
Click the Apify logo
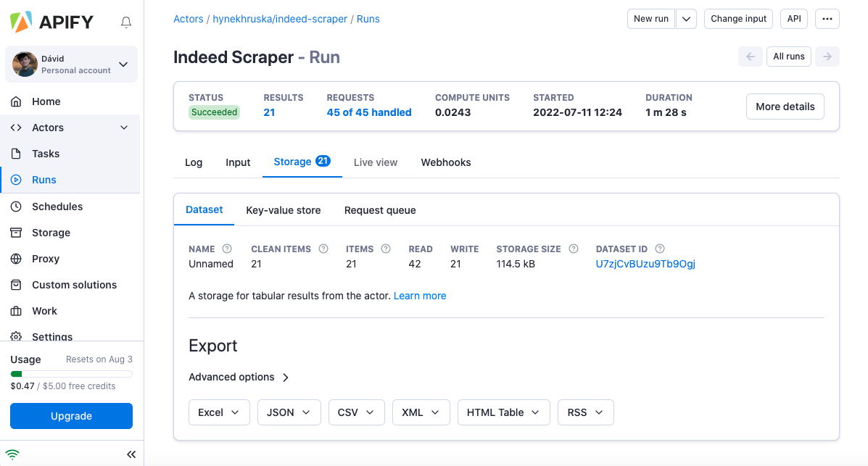click(x=52, y=22)
